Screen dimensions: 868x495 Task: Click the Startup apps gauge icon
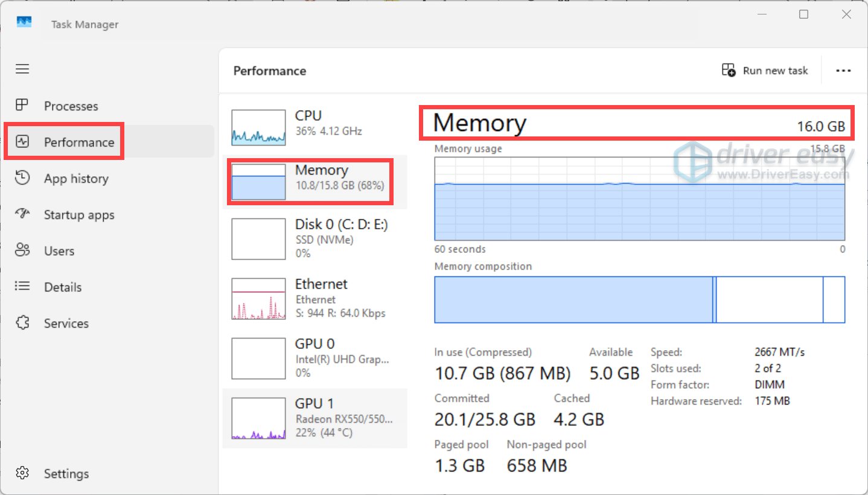point(22,214)
